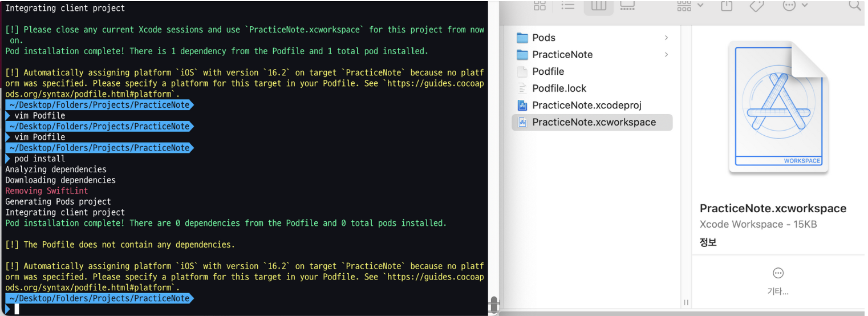Click the 'Pod installation complete! There is 1 dependency' line
Viewport: 868px width, 316px height.
[x=217, y=51]
